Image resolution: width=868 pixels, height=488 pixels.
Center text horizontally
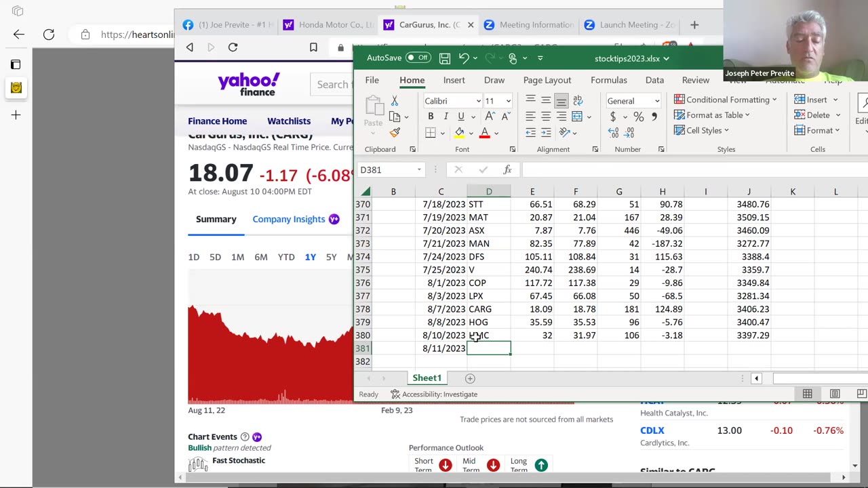point(546,117)
